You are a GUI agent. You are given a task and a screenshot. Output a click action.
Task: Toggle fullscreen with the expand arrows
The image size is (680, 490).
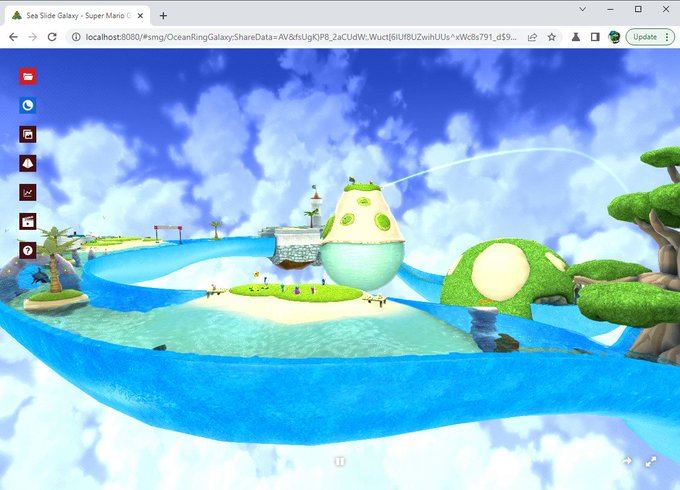651,461
